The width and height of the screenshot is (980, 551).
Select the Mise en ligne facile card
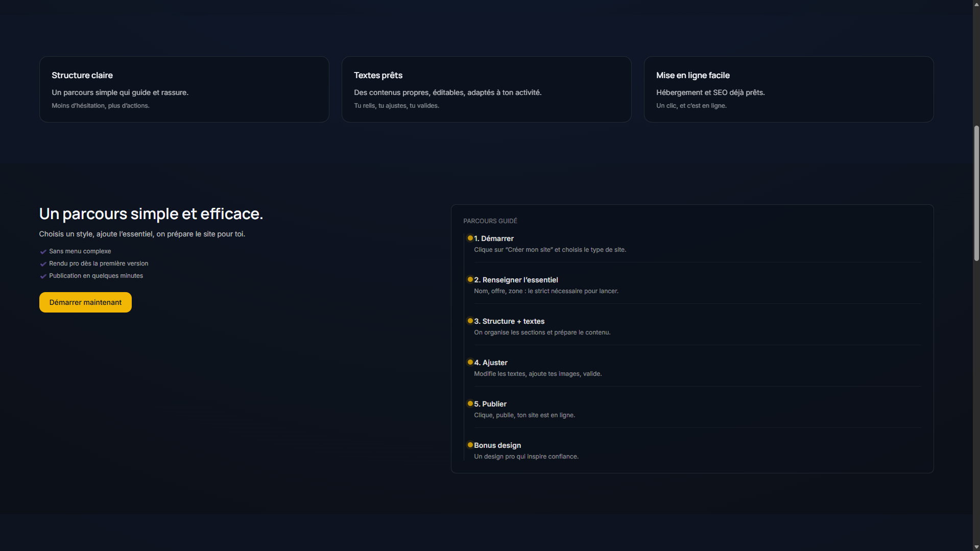coord(788,89)
